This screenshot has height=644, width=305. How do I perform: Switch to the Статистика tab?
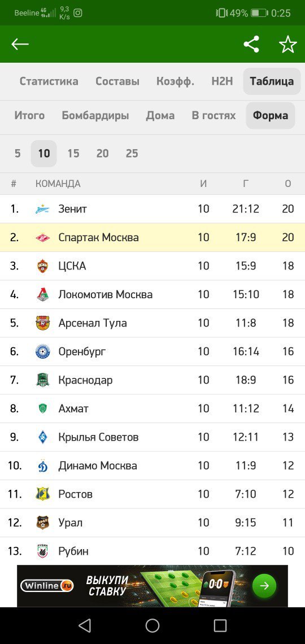click(x=49, y=81)
